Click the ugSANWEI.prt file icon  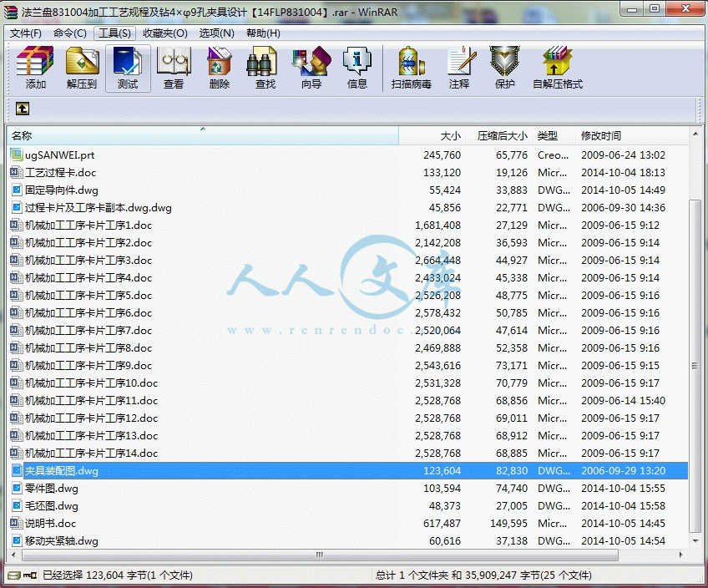tap(17, 155)
